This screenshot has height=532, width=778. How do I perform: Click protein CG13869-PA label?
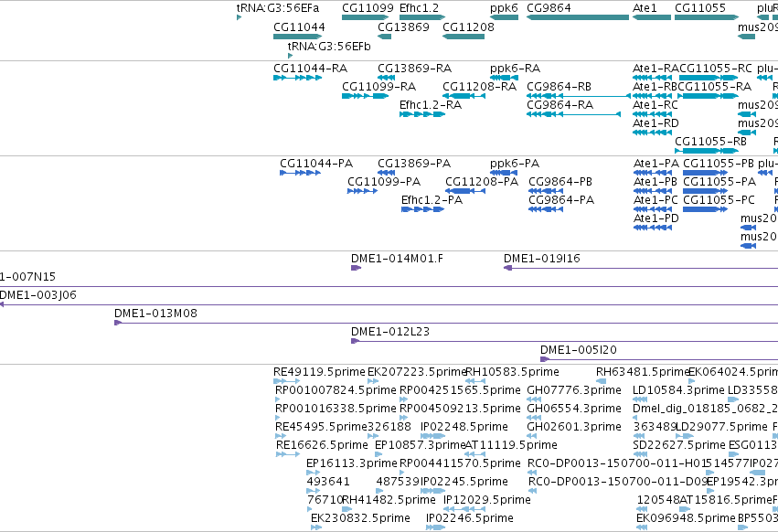click(x=414, y=164)
